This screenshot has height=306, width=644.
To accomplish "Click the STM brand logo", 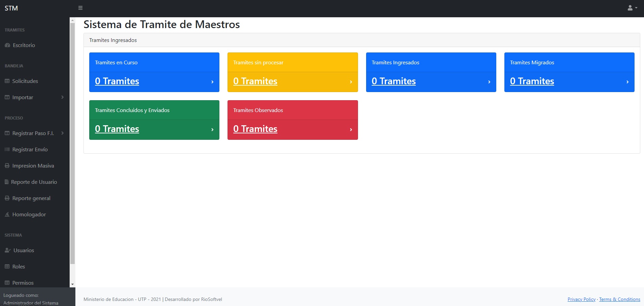I will pyautogui.click(x=11, y=8).
